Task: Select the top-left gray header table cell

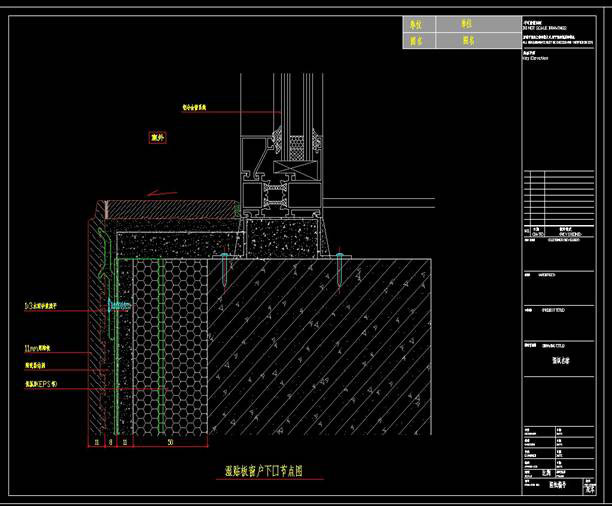Action: click(419, 24)
